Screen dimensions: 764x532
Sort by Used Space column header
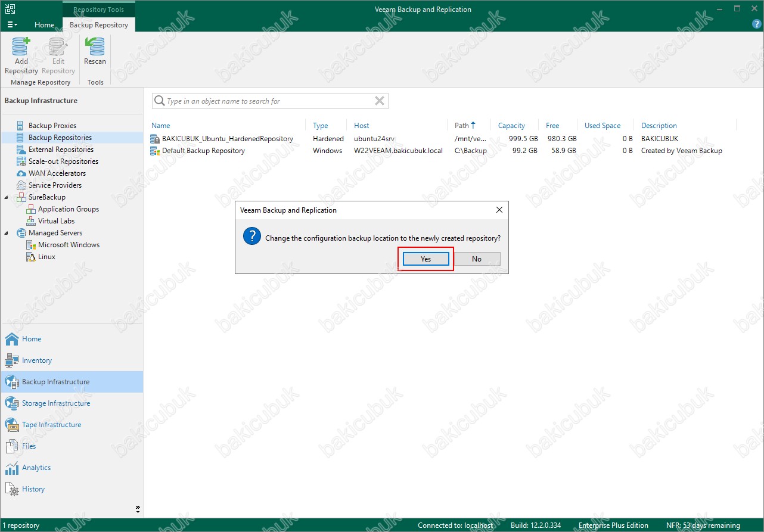(x=602, y=126)
